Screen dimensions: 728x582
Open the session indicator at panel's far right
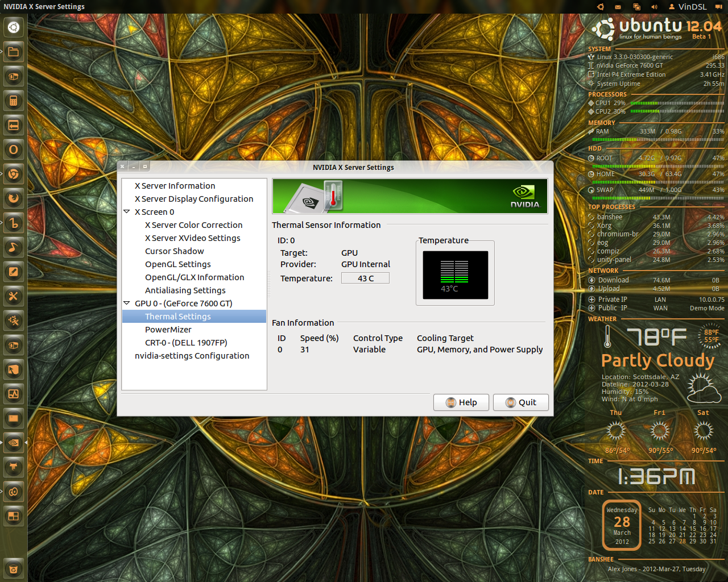pos(718,7)
